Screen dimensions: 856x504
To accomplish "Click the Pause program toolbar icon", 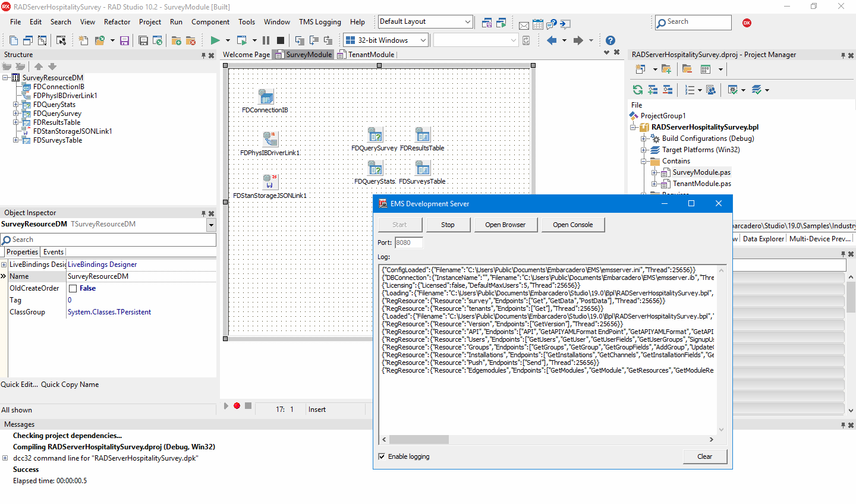I will pos(266,40).
